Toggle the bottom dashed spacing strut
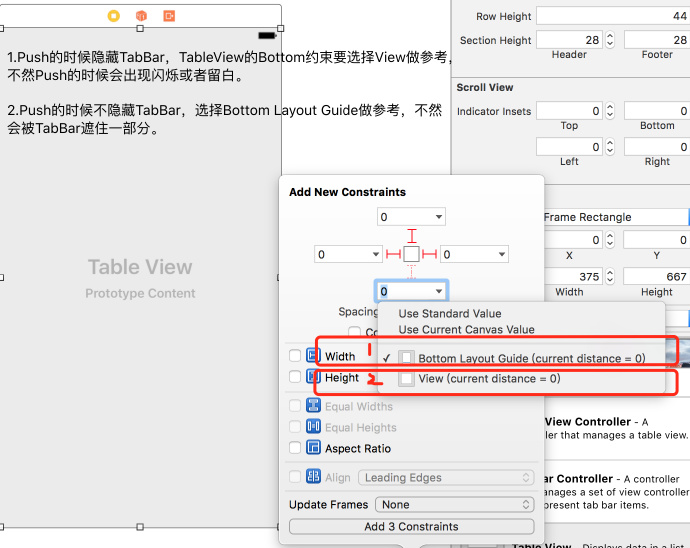Viewport: 690px width, 548px height. tap(411, 271)
